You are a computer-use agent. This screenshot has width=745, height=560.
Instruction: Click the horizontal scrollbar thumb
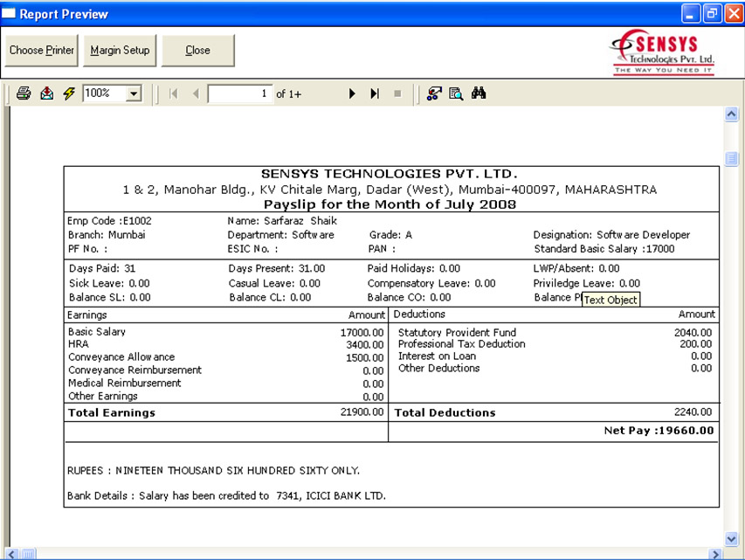[x=28, y=554]
